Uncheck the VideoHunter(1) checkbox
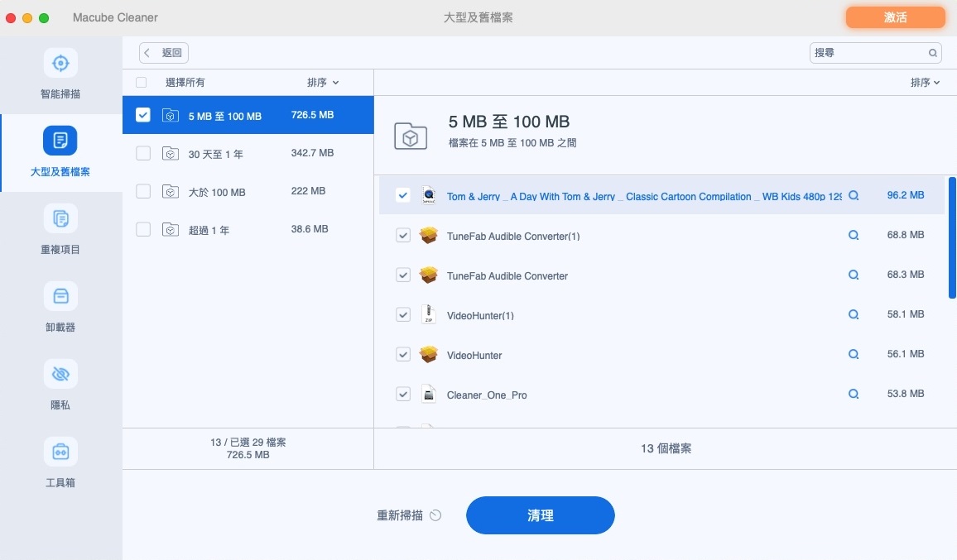Image resolution: width=957 pixels, height=560 pixels. [x=403, y=315]
